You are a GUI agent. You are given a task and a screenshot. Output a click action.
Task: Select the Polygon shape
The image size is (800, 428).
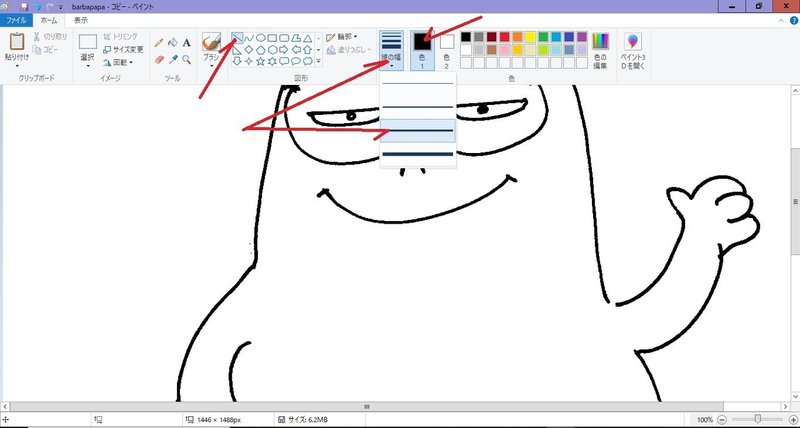pos(296,38)
